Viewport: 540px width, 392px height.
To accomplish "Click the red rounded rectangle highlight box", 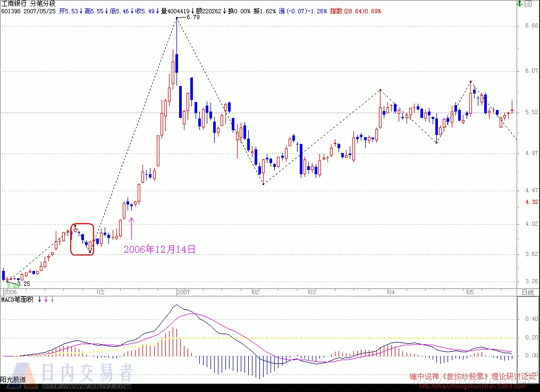I will 82,240.
